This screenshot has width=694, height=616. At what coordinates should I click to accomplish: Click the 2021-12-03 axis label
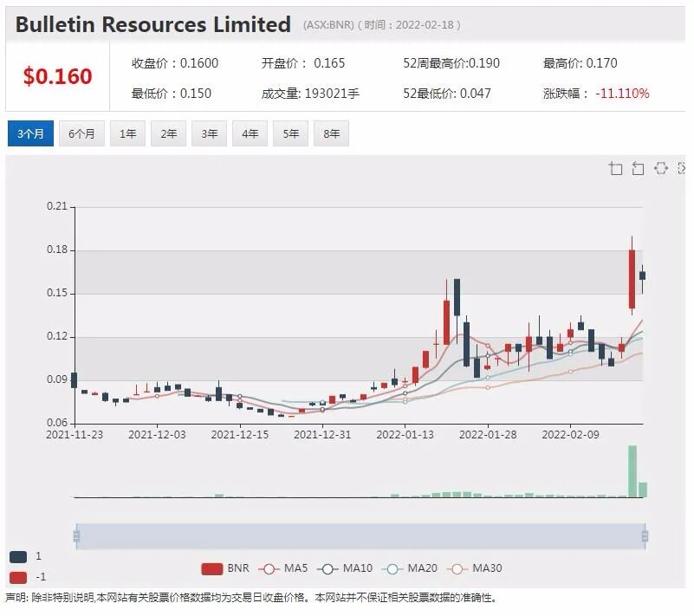tap(157, 435)
